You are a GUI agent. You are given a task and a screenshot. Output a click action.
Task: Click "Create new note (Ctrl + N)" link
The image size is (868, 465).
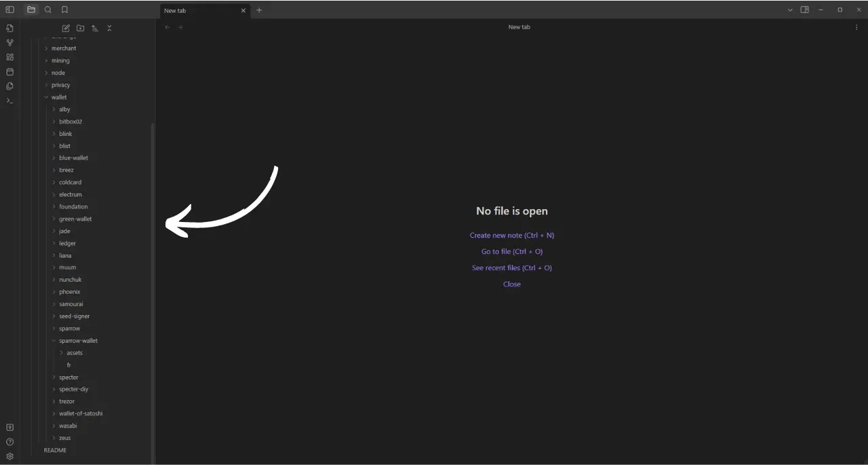click(x=511, y=236)
